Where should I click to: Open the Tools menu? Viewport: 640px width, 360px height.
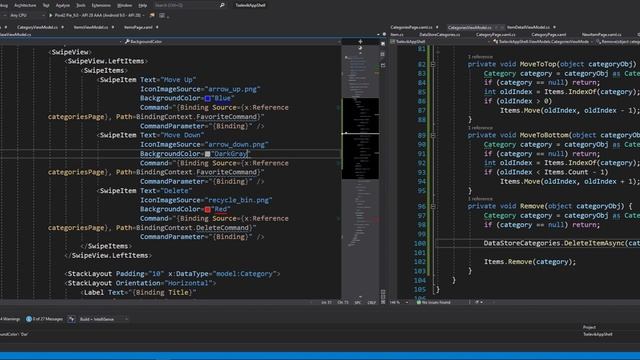(81, 5)
